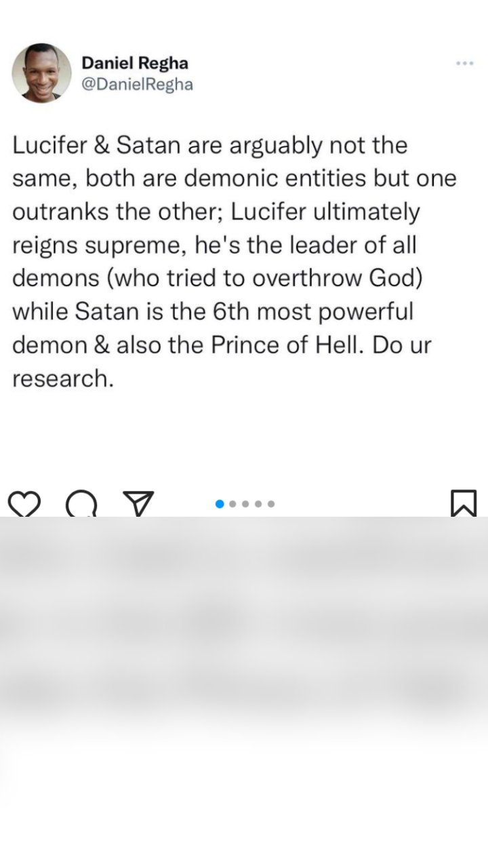Image resolution: width=488 pixels, height=868 pixels.
Task: Go to the third carousel dot
Action: coord(245,504)
